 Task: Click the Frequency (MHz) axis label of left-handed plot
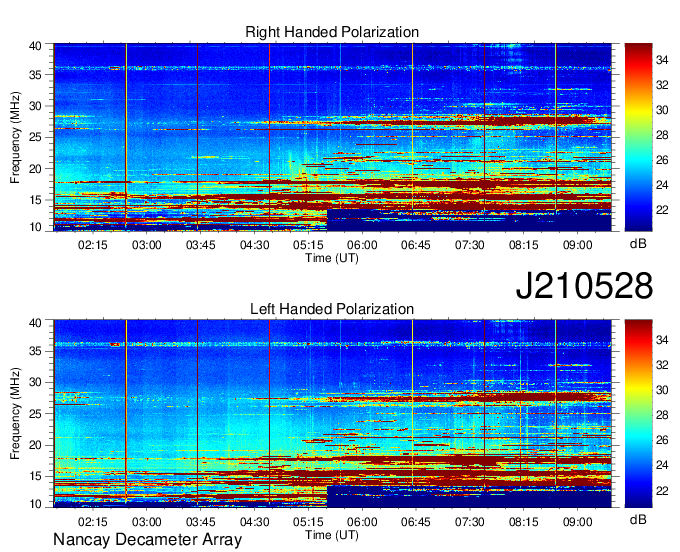[x=15, y=414]
